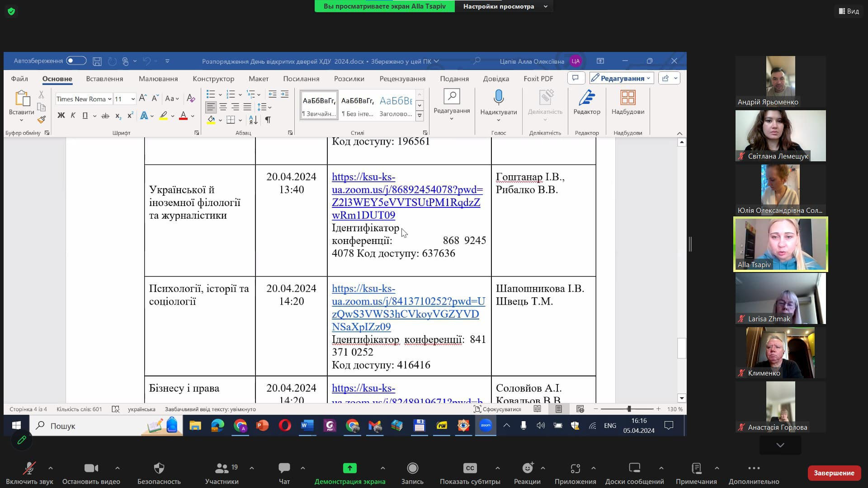Toggle italic formatting in font group
The width and height of the screenshot is (868, 488).
(73, 116)
